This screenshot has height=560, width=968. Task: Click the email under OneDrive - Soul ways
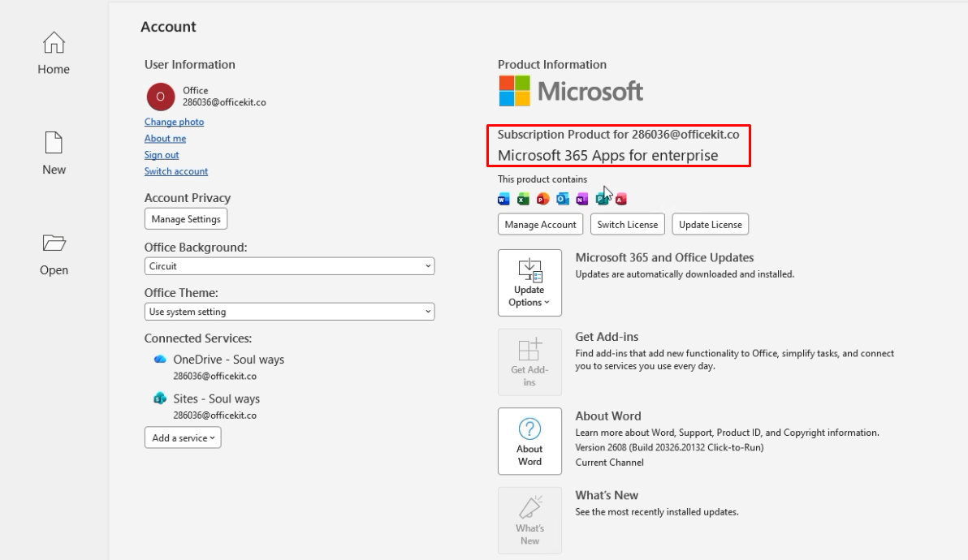point(215,377)
